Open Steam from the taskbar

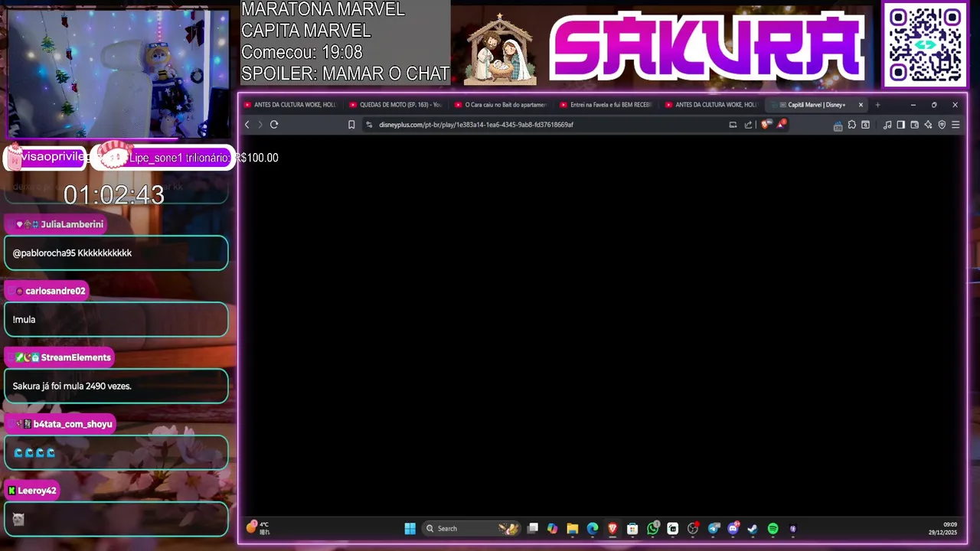[x=753, y=529]
